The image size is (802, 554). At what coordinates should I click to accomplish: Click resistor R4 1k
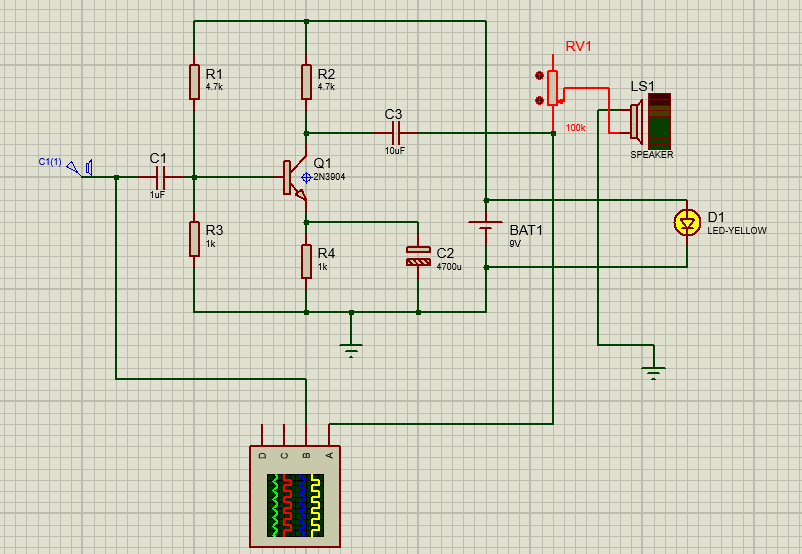click(x=306, y=261)
